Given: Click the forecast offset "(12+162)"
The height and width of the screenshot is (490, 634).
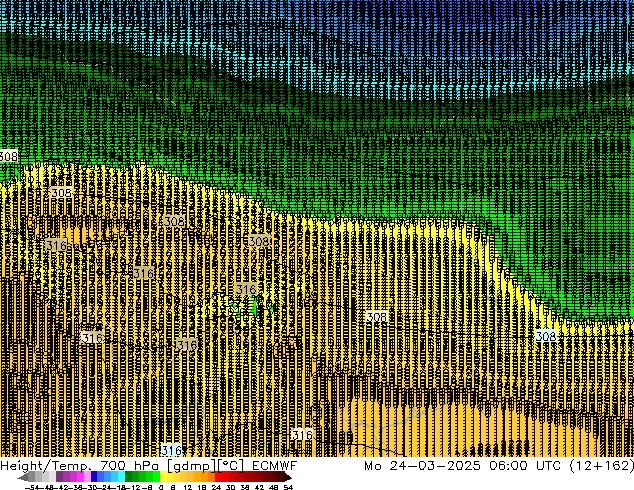Looking at the screenshot, I should coord(602,466).
